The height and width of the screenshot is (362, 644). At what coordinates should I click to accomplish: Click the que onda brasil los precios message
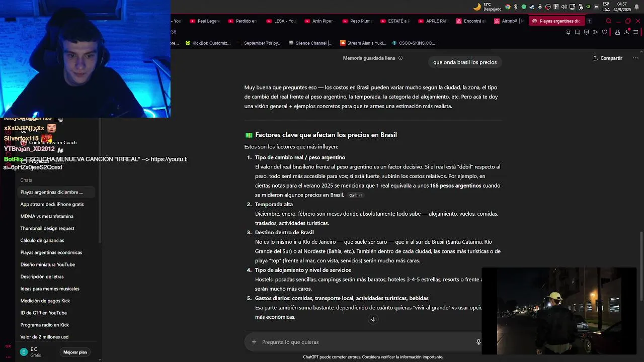tap(465, 62)
